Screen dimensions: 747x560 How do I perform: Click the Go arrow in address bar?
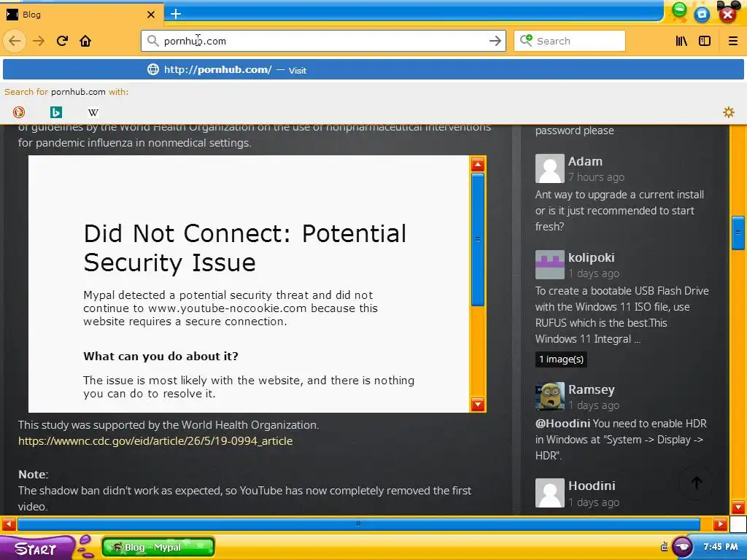tap(495, 41)
